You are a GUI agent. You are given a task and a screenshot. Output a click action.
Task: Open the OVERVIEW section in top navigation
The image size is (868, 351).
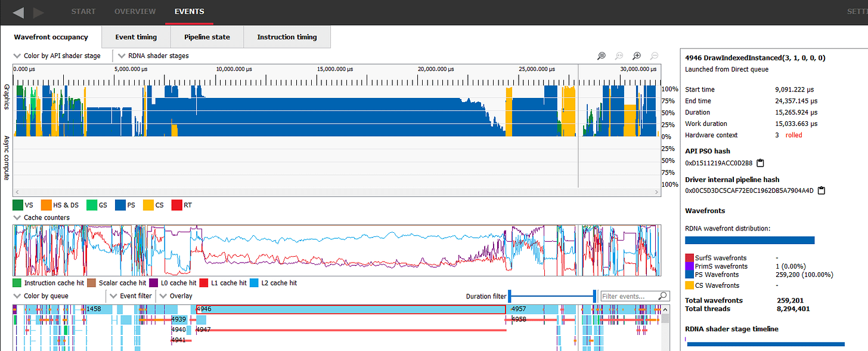(x=135, y=11)
